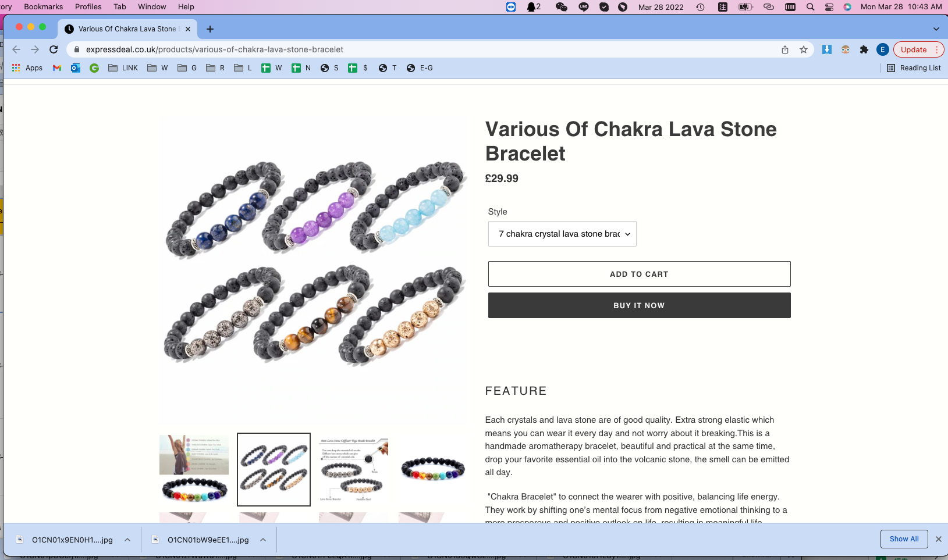Open the Profiles menu
The width and height of the screenshot is (948, 560).
click(x=88, y=7)
